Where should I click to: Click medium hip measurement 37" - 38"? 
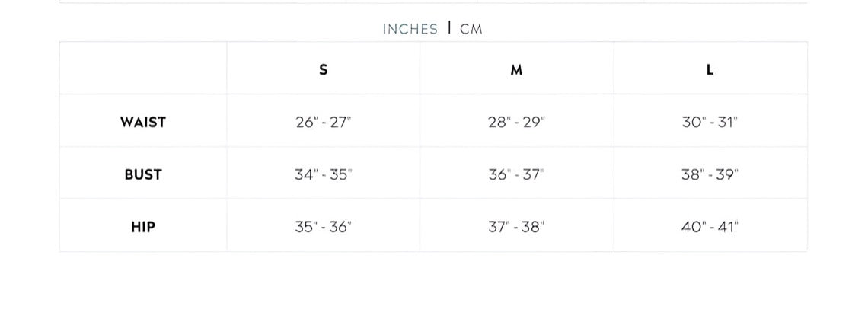[516, 226]
